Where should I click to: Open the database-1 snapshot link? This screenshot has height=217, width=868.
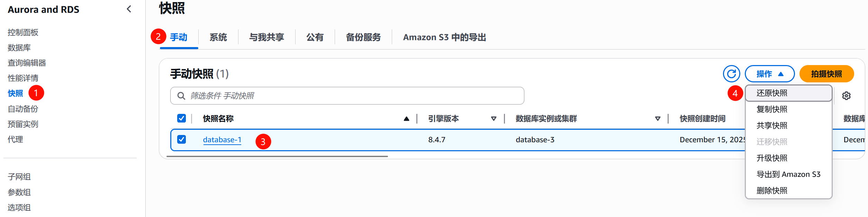pyautogui.click(x=222, y=139)
